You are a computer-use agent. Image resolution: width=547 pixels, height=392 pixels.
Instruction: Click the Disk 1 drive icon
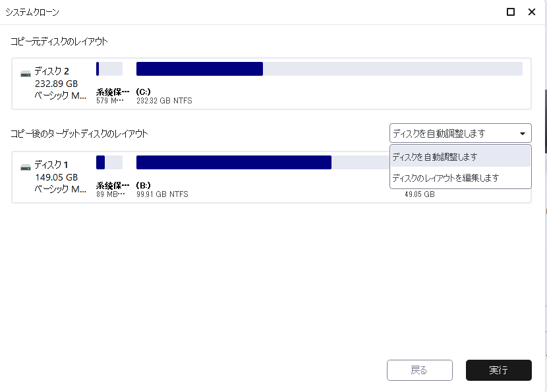25,166
